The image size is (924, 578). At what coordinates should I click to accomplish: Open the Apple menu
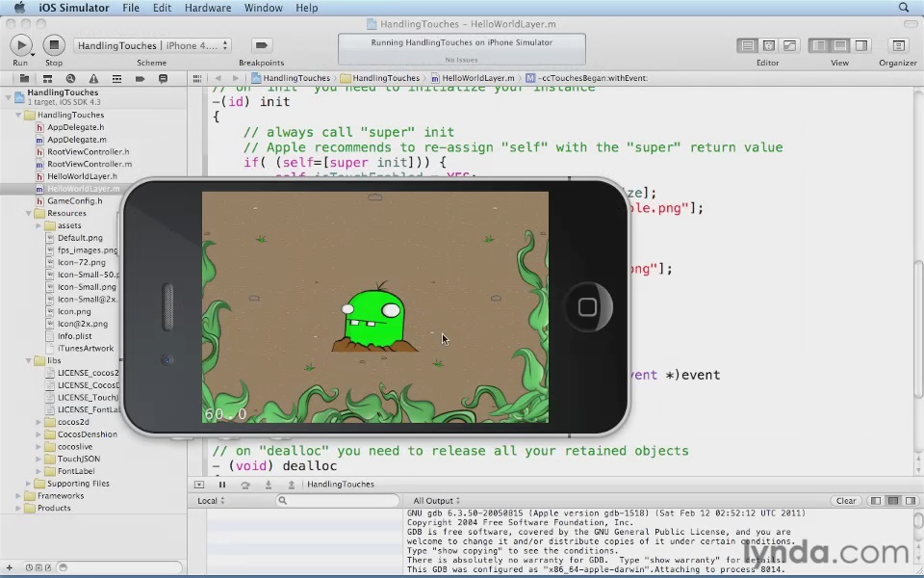point(19,8)
